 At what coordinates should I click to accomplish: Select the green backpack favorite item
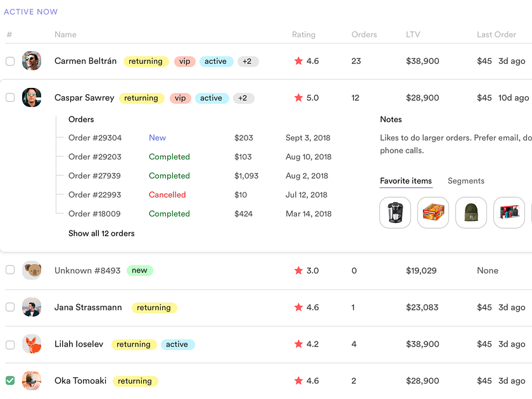pyautogui.click(x=471, y=212)
